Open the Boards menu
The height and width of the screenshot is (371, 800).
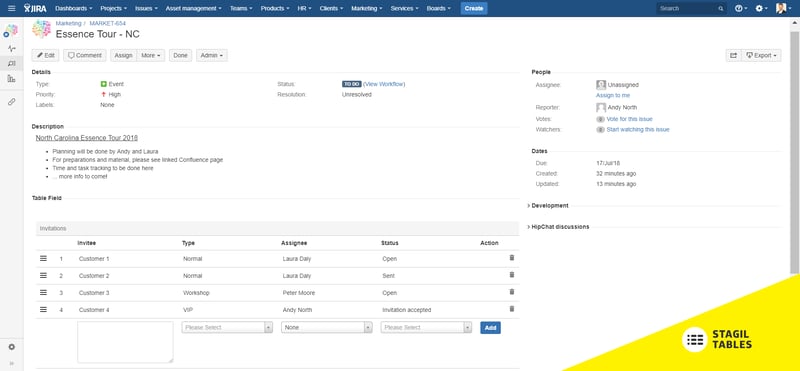click(x=438, y=8)
